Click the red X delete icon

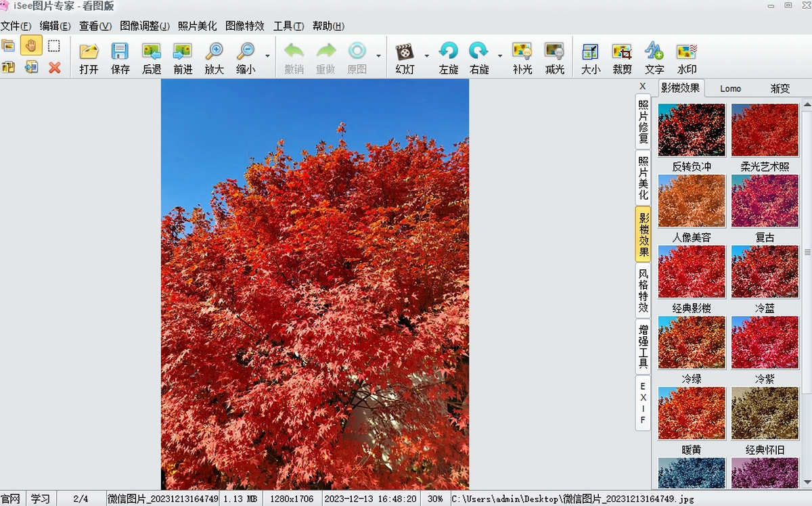[54, 67]
